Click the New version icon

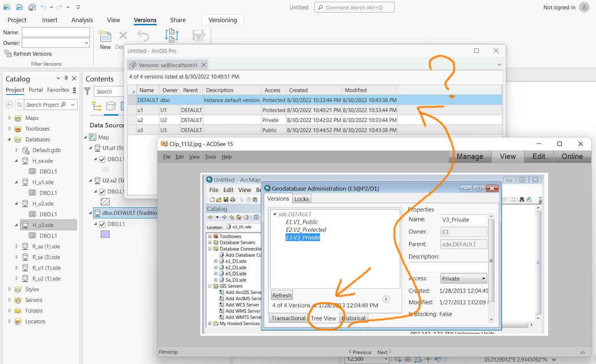click(105, 36)
